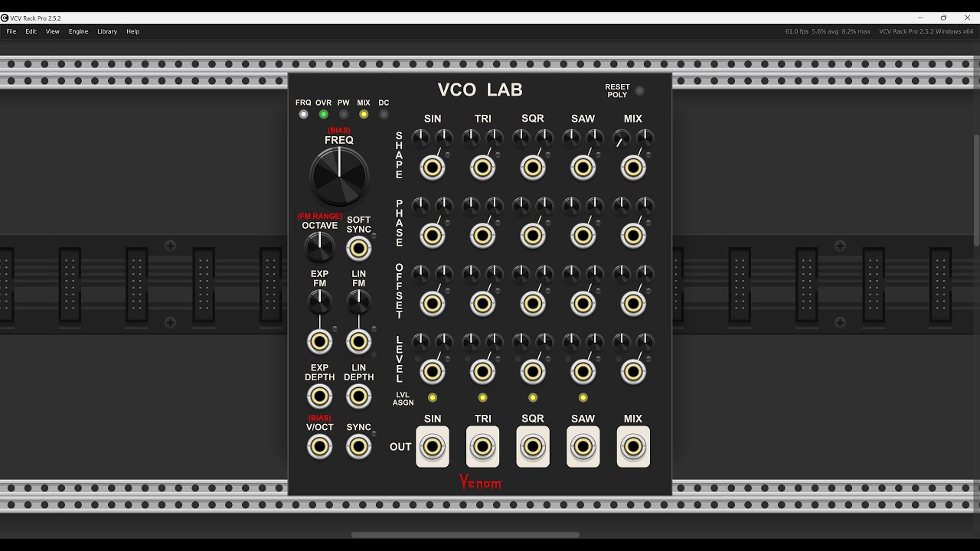Click the SIN OFFSET CV input jack
980x551 pixels.
[x=433, y=304]
